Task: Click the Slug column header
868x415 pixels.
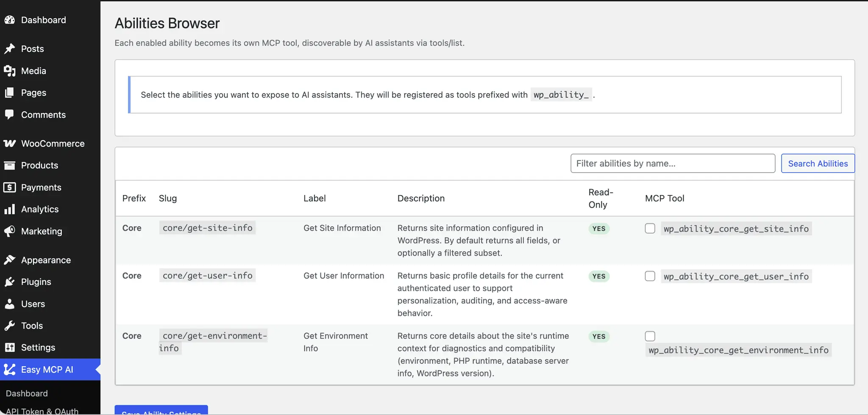Action: 168,198
